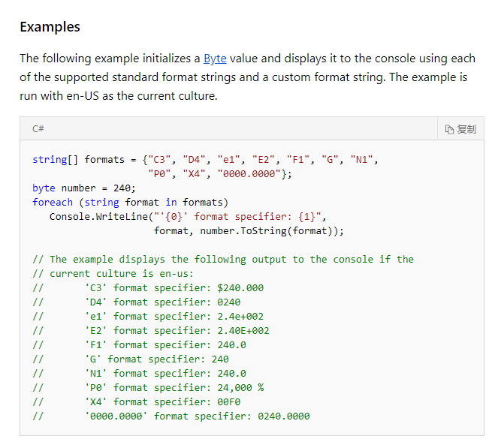The width and height of the screenshot is (495, 448).
Task: Click the 'current culture is en-us' comment
Action: tap(122, 274)
